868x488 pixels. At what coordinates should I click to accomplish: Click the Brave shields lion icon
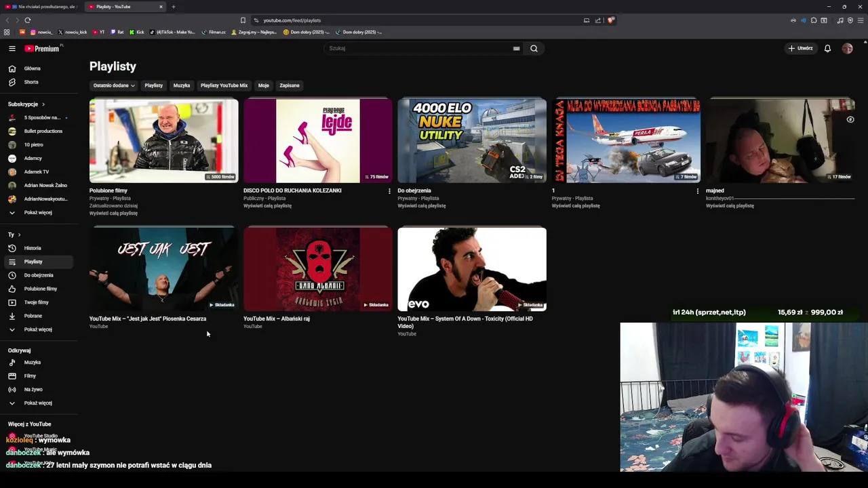pos(610,20)
